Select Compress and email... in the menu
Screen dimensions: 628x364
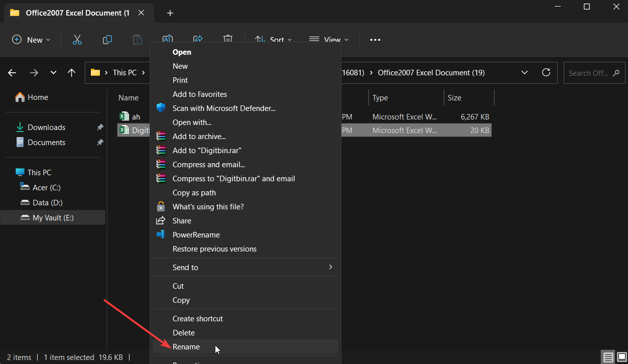pyautogui.click(x=245, y=164)
